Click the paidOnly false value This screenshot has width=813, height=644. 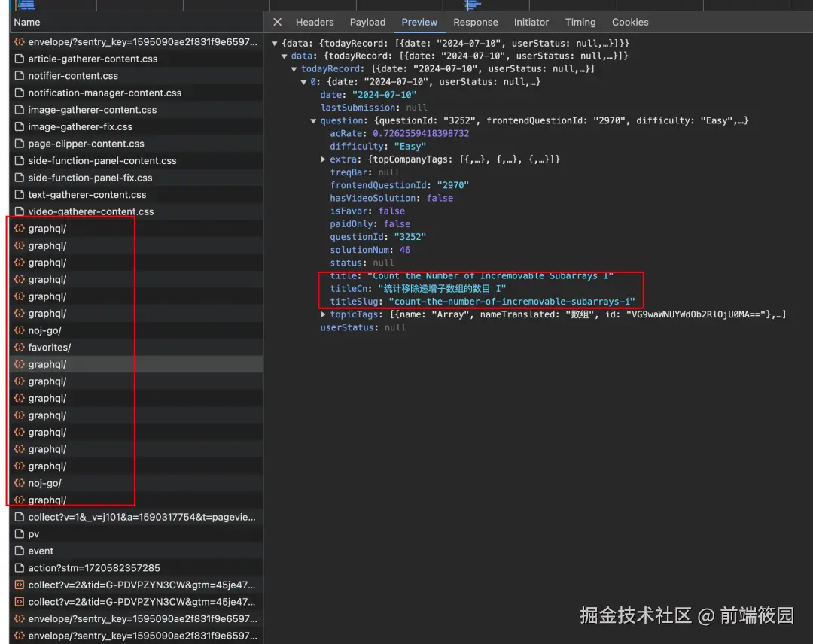(x=397, y=223)
